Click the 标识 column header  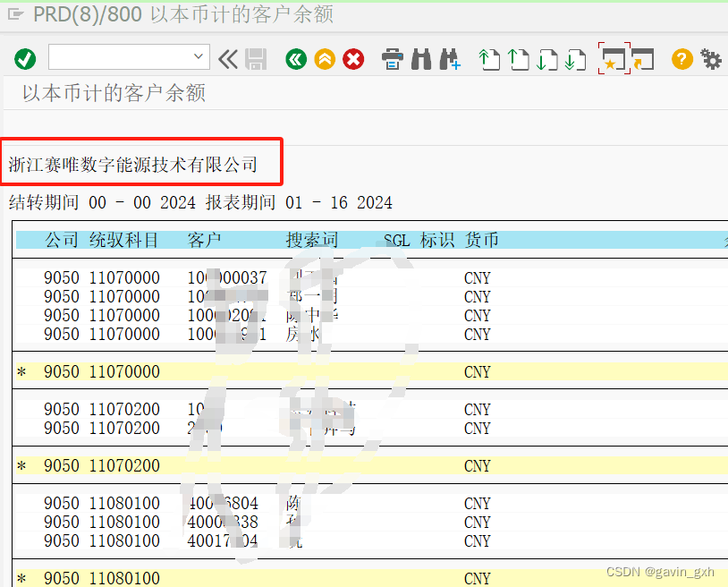(437, 240)
